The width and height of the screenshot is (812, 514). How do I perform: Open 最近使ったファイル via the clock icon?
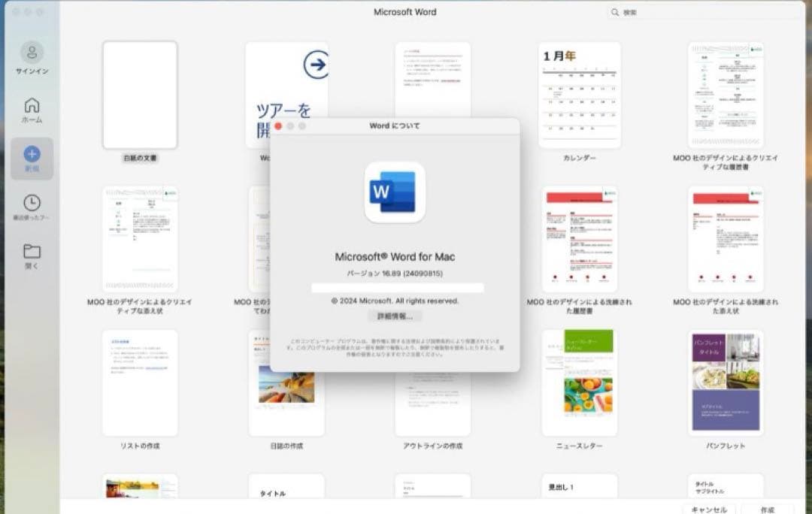tap(32, 203)
